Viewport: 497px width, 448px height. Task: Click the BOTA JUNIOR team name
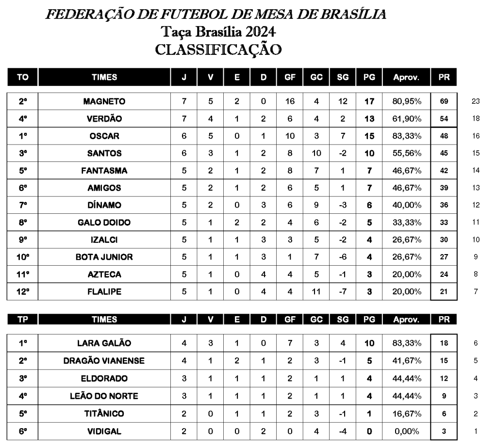click(x=104, y=257)
